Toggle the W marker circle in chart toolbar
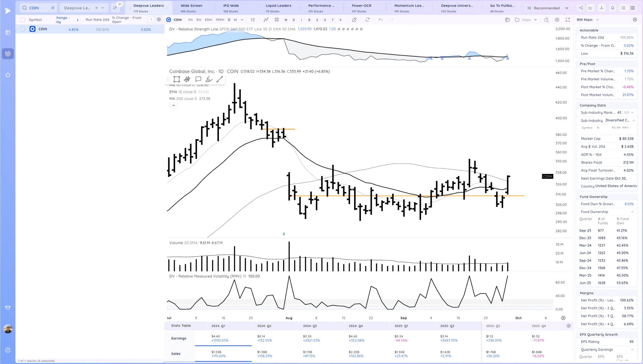Image resolution: width=643 pixels, height=364 pixels. point(286,20)
